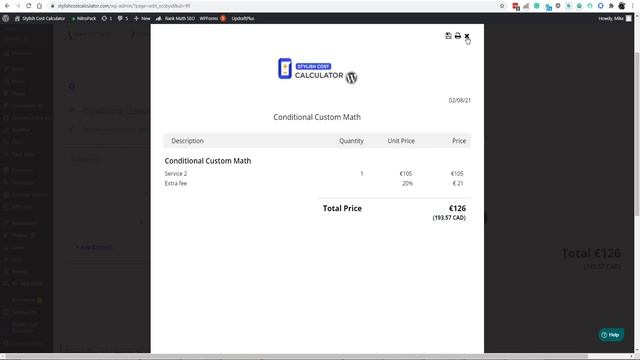The width and height of the screenshot is (640, 360).
Task: Open the browser profile avatar
Action: (x=622, y=6)
